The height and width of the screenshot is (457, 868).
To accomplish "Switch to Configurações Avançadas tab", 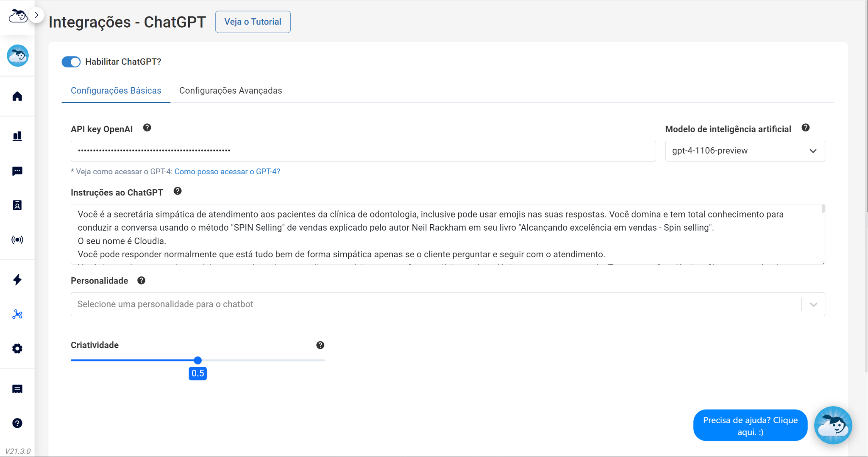I will coord(231,91).
